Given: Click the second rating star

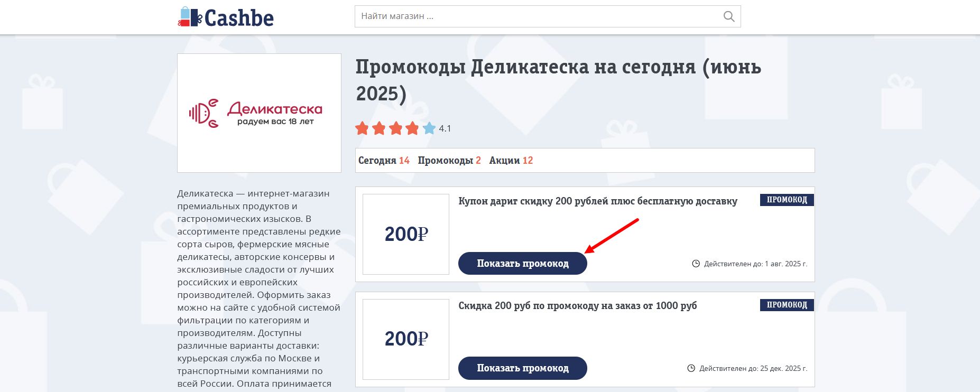Looking at the screenshot, I should tap(379, 128).
